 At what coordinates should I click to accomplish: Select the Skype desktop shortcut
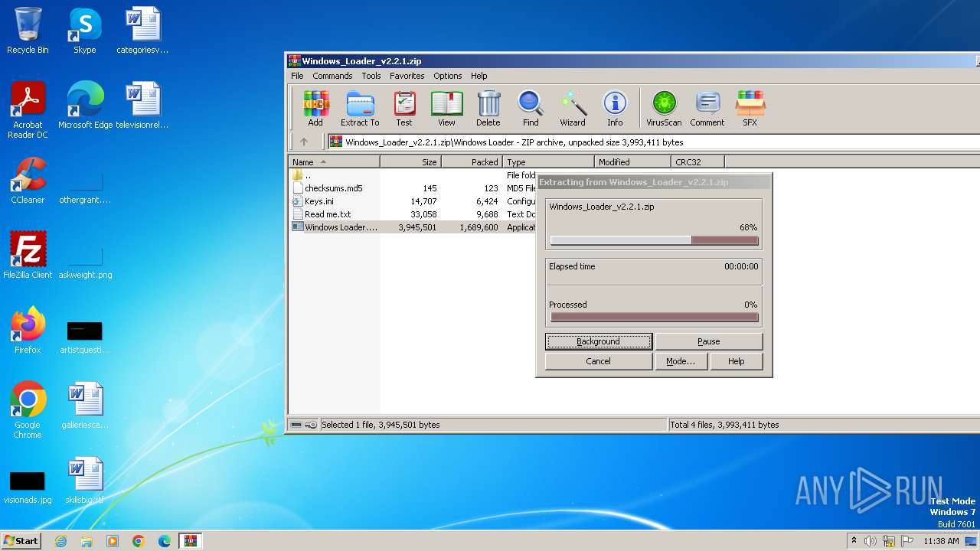point(85,31)
